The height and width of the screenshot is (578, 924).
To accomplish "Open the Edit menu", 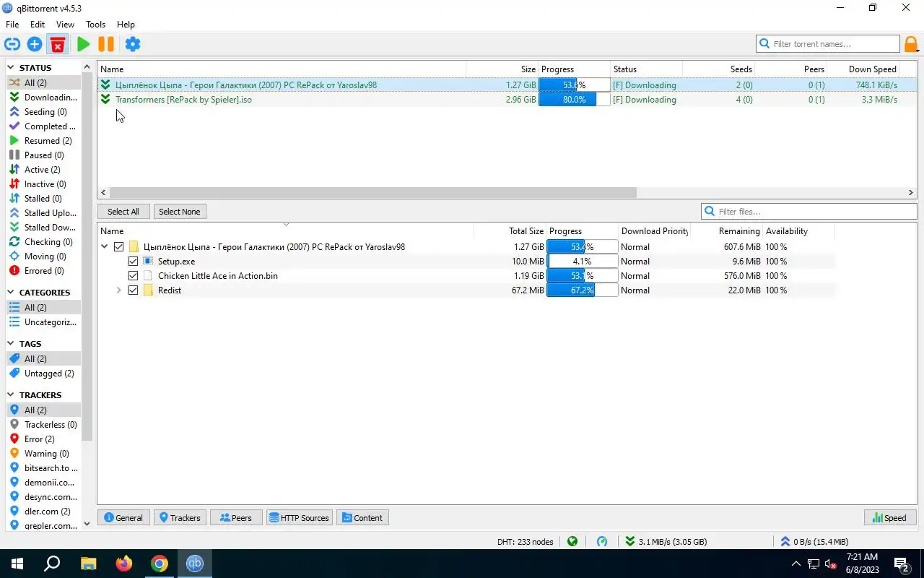I will pyautogui.click(x=38, y=25).
